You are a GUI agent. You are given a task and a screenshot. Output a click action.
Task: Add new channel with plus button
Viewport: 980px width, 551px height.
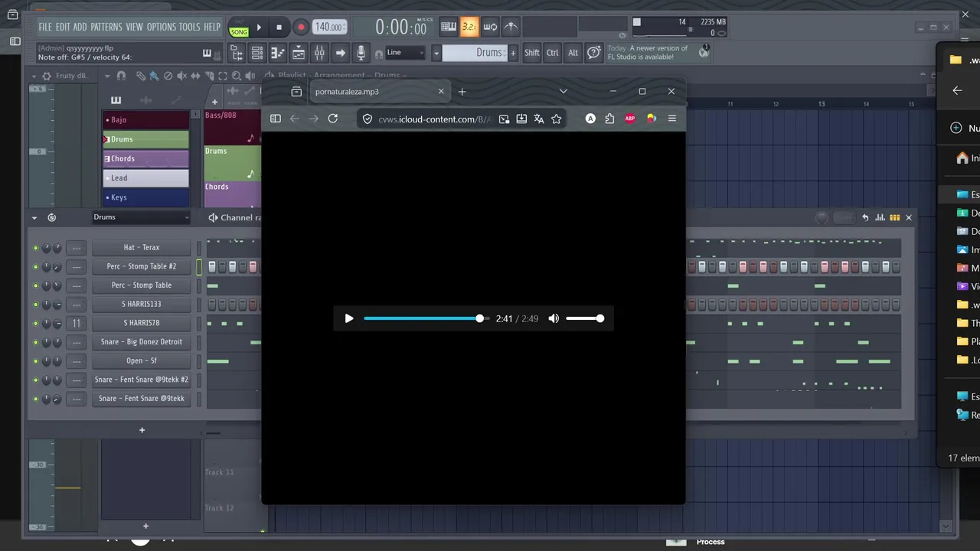(x=142, y=430)
